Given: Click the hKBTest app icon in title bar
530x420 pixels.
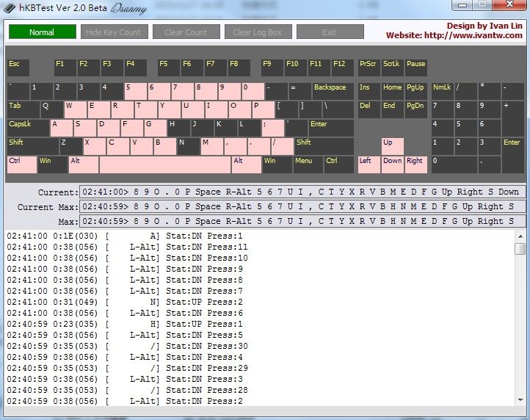Looking at the screenshot, I should tap(9, 9).
